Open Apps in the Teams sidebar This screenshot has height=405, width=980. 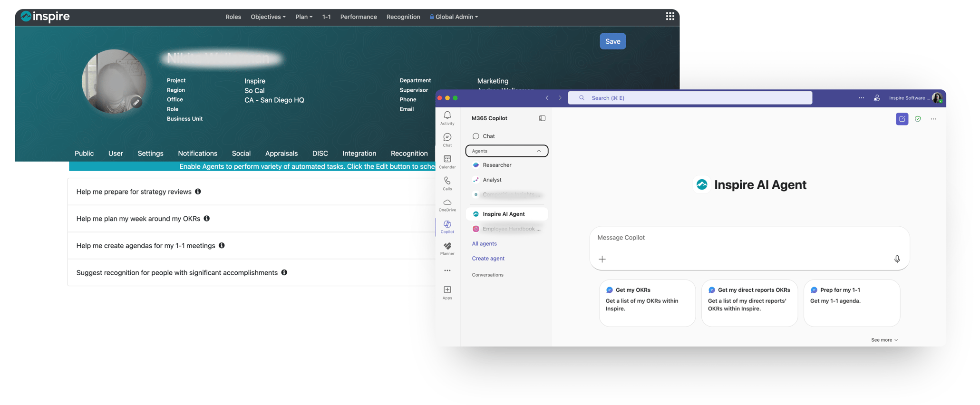(447, 293)
